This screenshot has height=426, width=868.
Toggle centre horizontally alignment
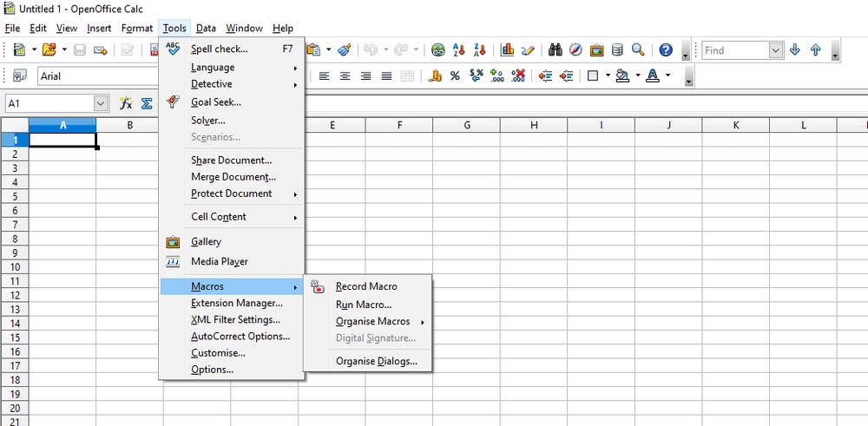point(345,76)
